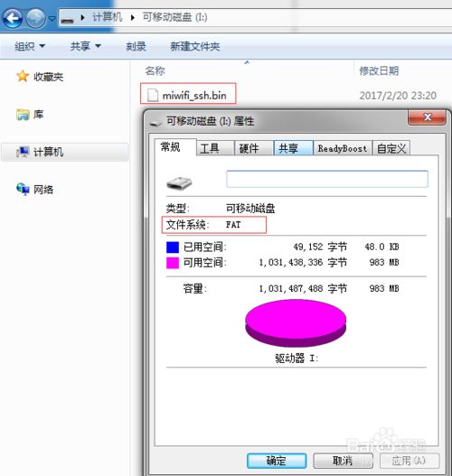This screenshot has height=476, width=452.
Task: Click 刻录 in the Explorer toolbar
Action: pos(137,46)
